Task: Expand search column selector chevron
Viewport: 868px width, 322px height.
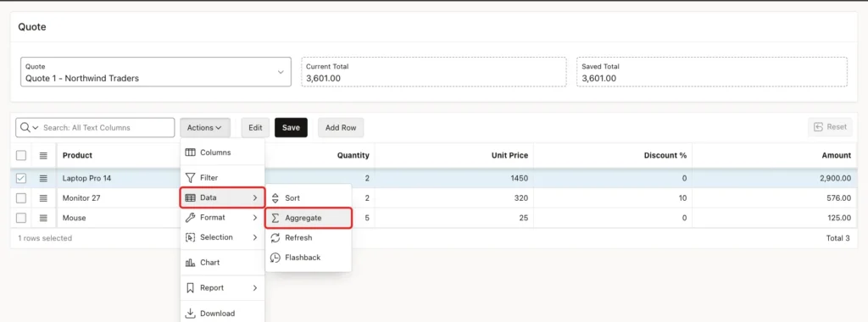Action: pyautogui.click(x=36, y=128)
